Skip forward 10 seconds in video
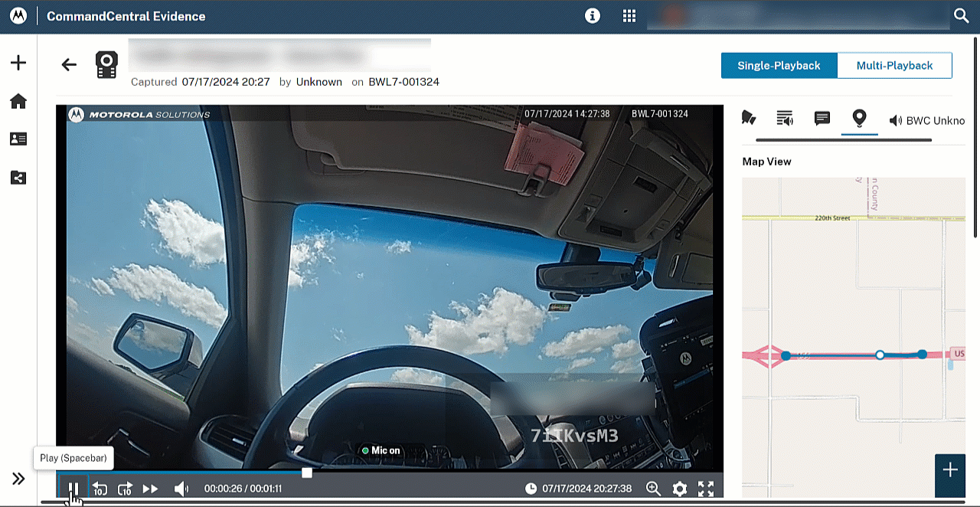Image resolution: width=980 pixels, height=507 pixels. 126,489
